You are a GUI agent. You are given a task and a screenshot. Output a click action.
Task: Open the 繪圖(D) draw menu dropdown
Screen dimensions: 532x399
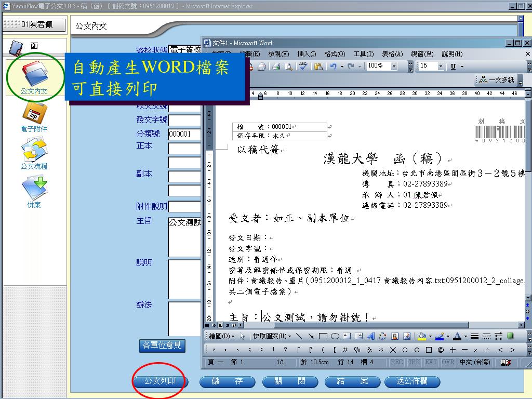click(221, 336)
